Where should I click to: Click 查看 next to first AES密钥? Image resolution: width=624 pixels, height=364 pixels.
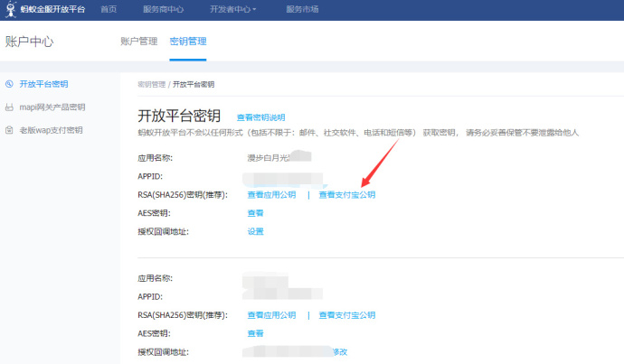click(256, 213)
